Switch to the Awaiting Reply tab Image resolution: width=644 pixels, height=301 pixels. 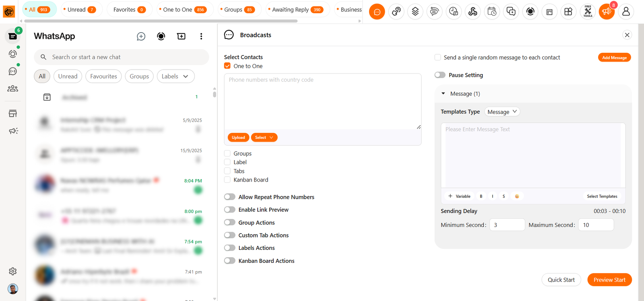(296, 10)
